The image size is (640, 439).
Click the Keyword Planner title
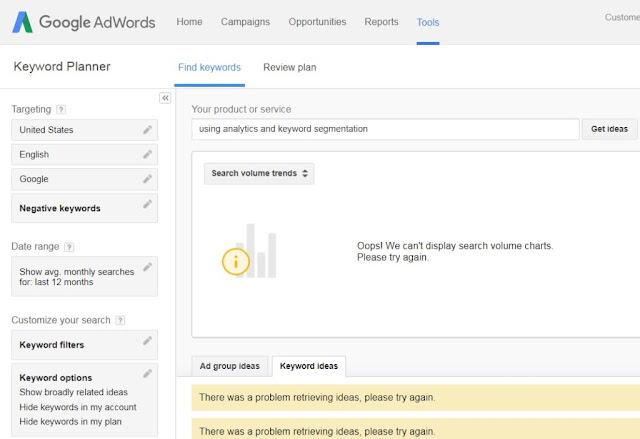(62, 67)
